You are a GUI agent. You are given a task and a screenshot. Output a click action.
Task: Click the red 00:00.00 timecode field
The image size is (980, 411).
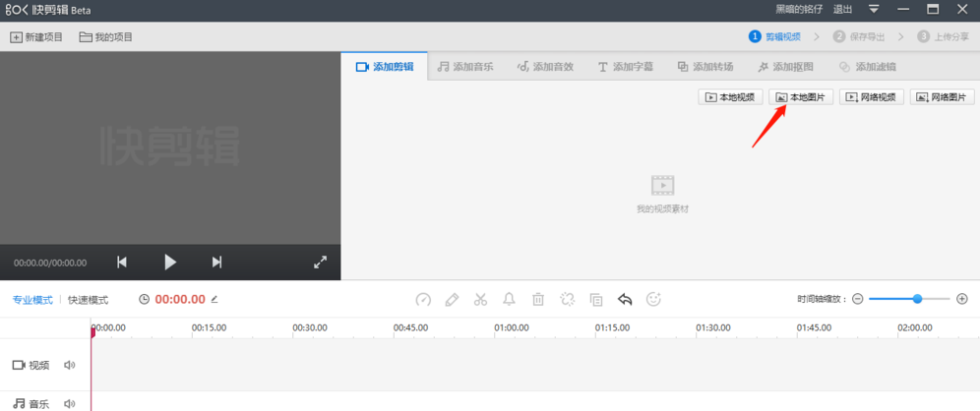pos(180,299)
